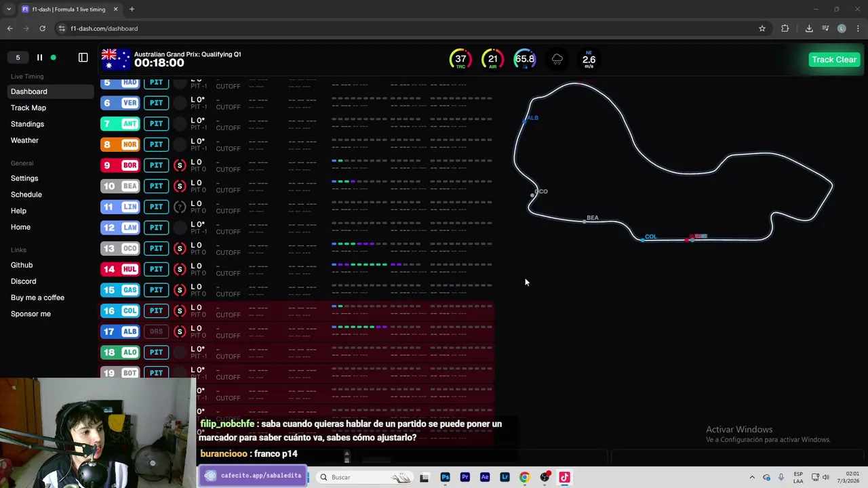
Task: Click the PIT badge in VER row
Action: 156,103
